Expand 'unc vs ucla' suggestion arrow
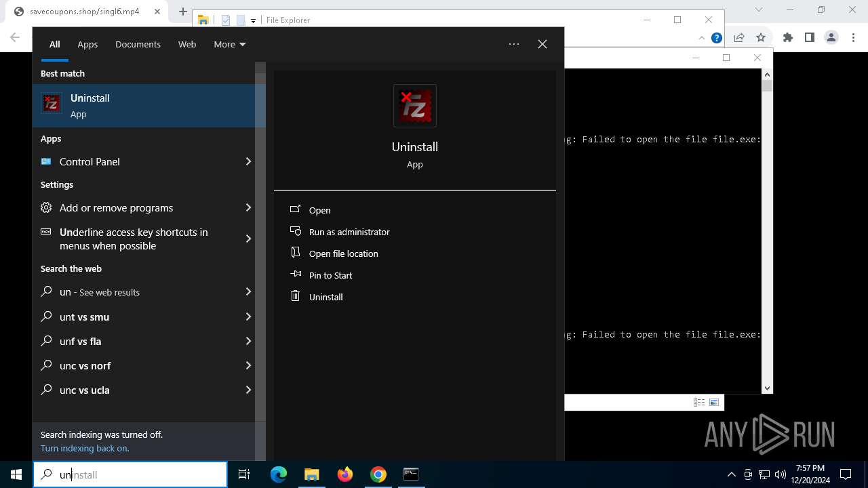This screenshot has height=488, width=868. 248,390
